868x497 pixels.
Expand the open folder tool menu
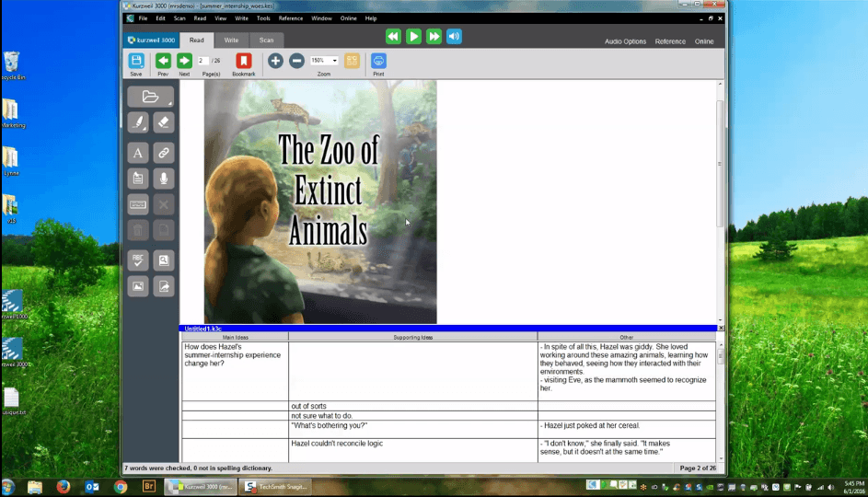(150, 97)
